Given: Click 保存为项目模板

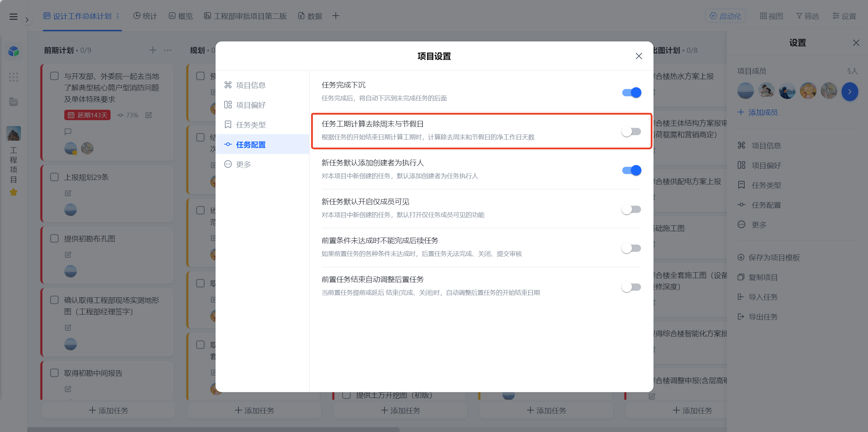Looking at the screenshot, I should pos(769,257).
